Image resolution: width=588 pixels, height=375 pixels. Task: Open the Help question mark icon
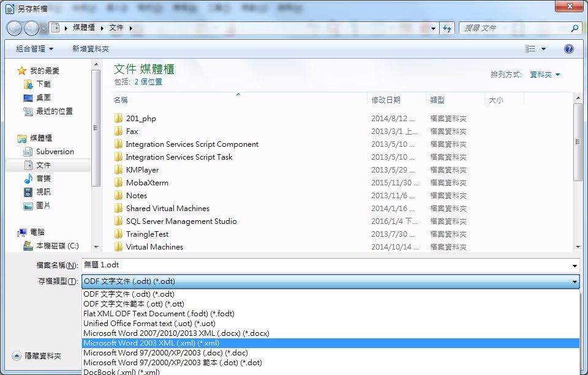(569, 49)
